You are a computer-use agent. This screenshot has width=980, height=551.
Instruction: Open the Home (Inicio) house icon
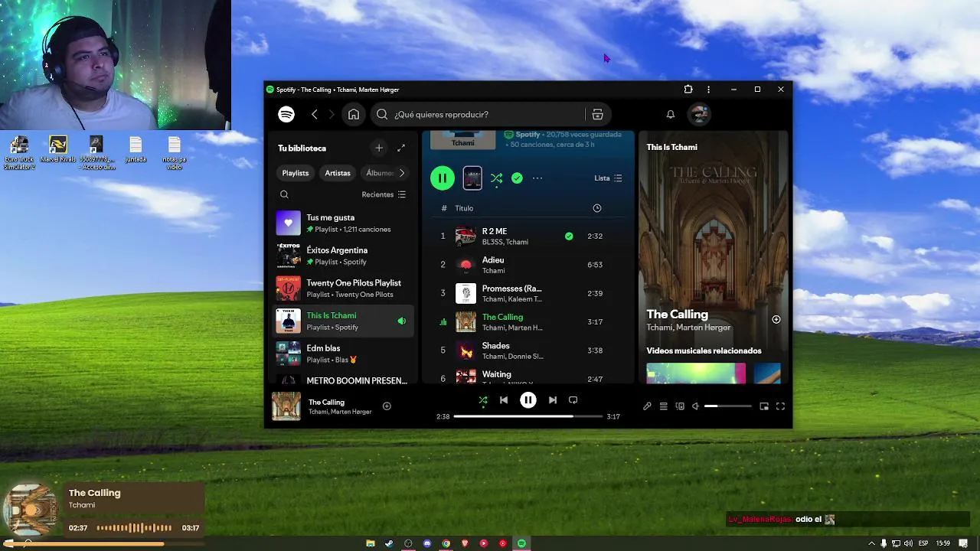(354, 114)
